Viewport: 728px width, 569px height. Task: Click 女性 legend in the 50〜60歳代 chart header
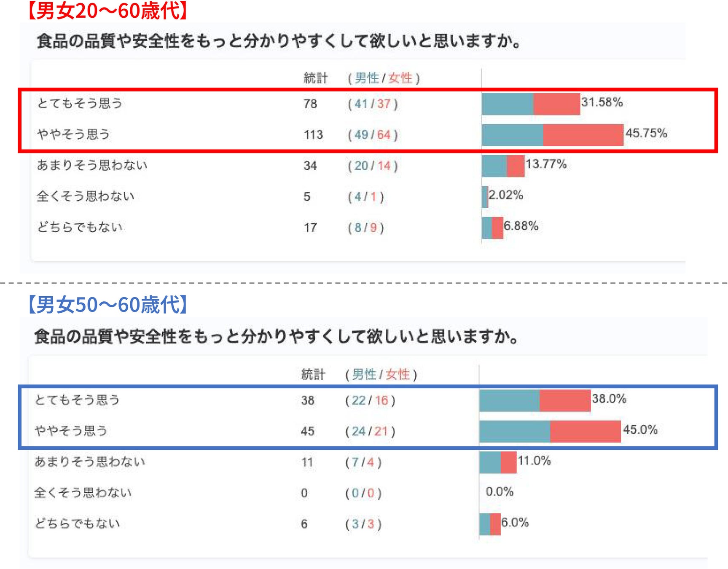[398, 374]
